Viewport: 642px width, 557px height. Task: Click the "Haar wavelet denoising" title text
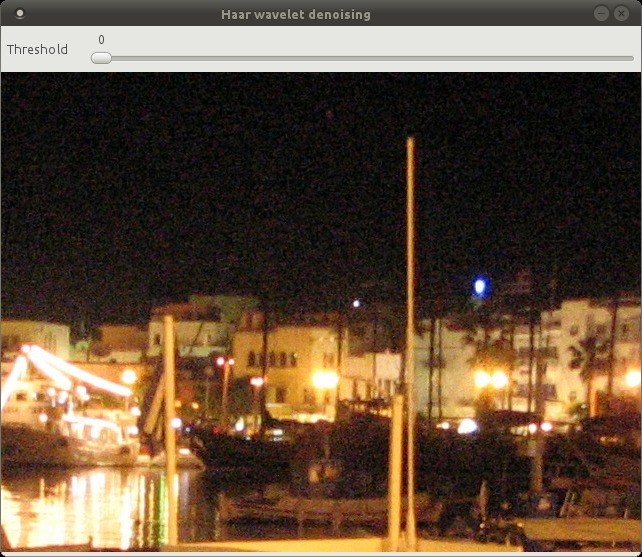(x=296, y=14)
